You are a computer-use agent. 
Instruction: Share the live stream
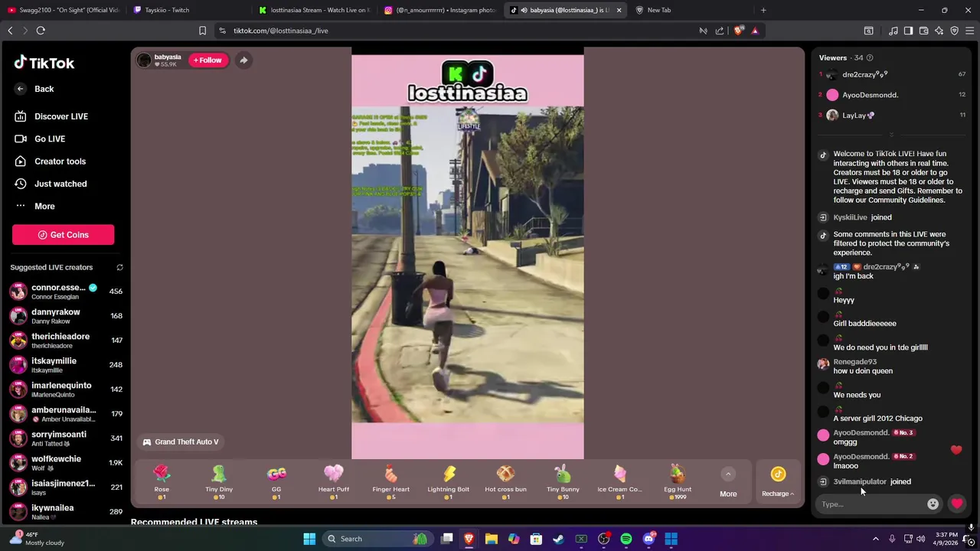click(243, 60)
